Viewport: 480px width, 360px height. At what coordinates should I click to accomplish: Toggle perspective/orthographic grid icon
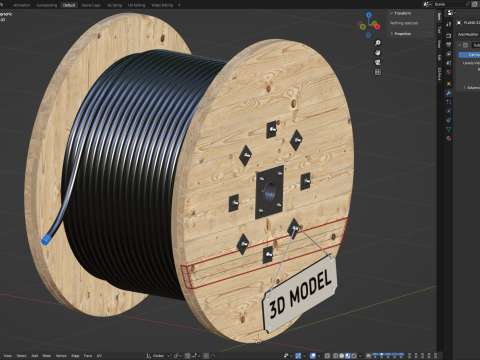coord(378,72)
